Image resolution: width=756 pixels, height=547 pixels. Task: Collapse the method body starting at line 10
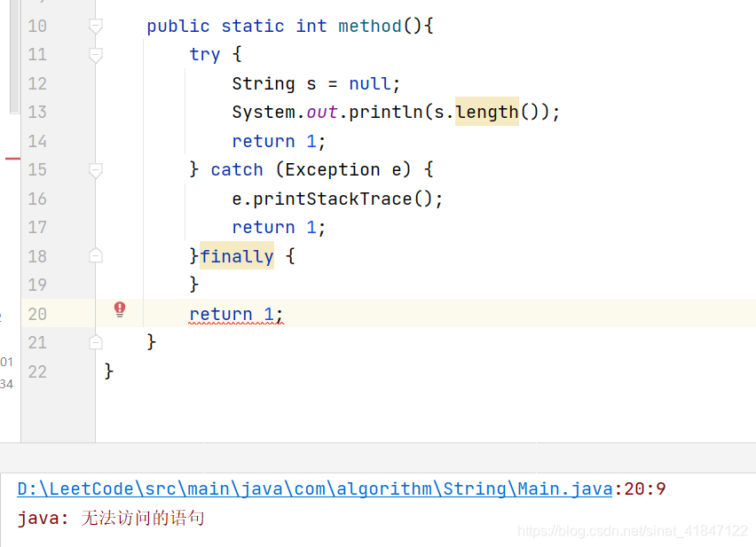[x=95, y=26]
